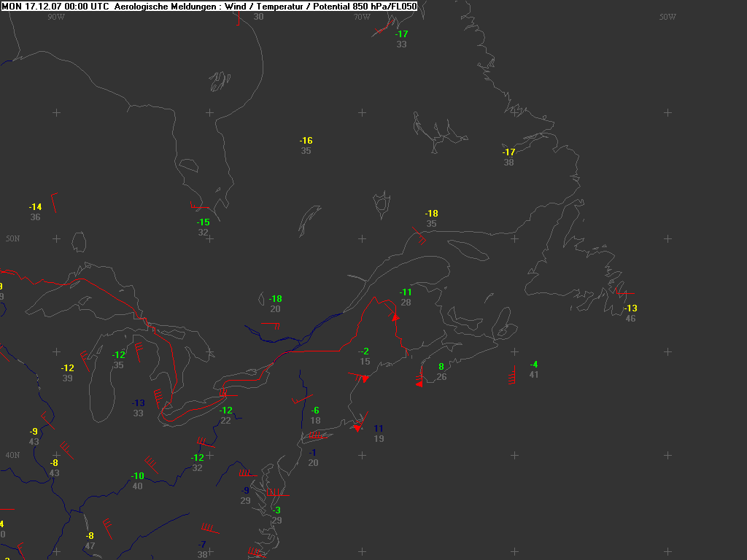Image resolution: width=747 pixels, height=560 pixels.
Task: Click the wind barb left of the 8 / 26 station
Action: click(x=419, y=378)
